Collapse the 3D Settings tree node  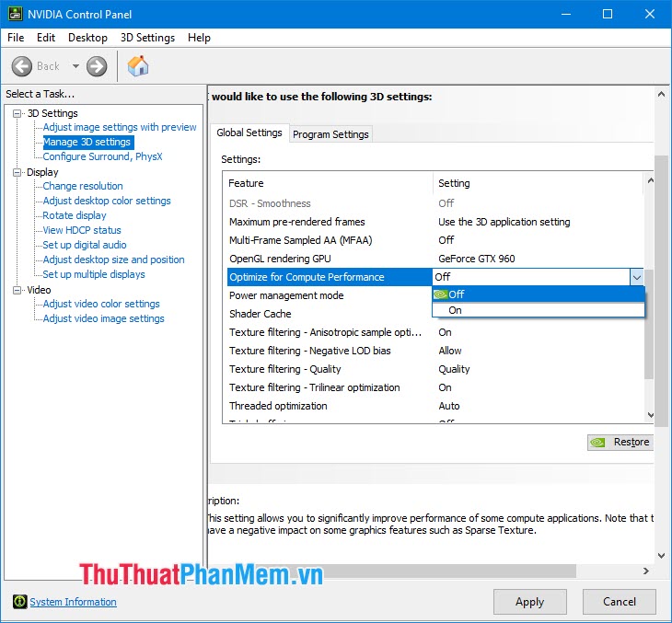click(17, 113)
